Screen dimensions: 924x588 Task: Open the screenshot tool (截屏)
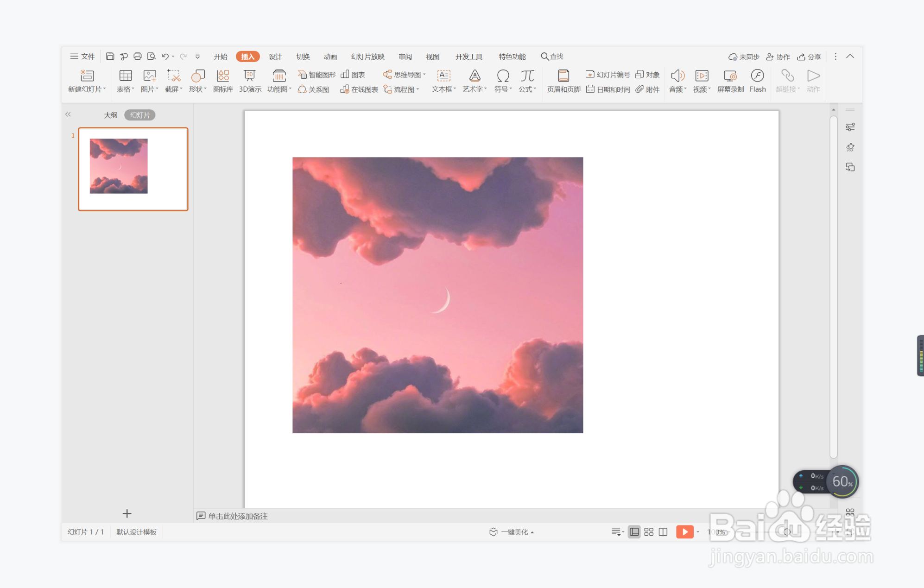(x=174, y=81)
